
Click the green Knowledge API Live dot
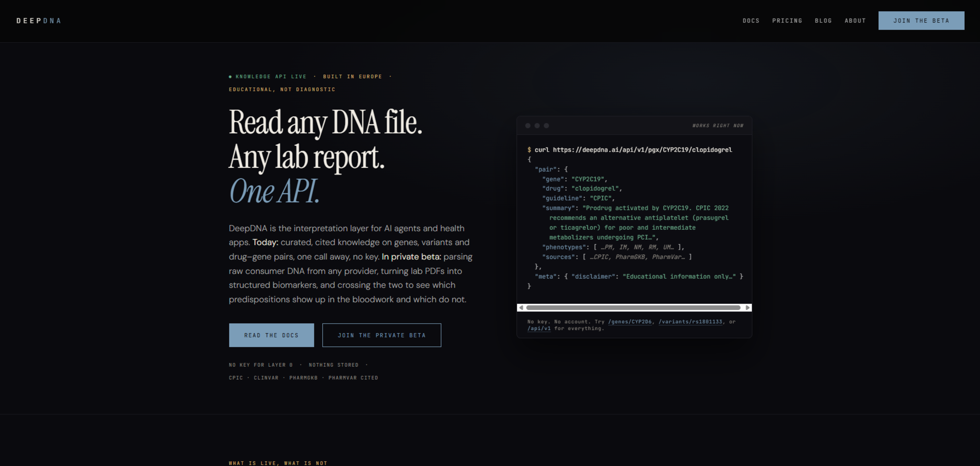[x=230, y=77]
